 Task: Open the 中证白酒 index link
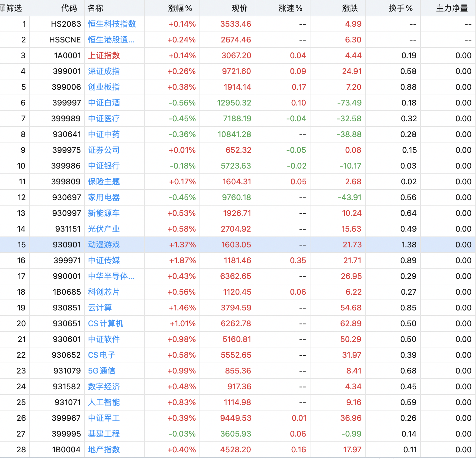click(x=104, y=103)
